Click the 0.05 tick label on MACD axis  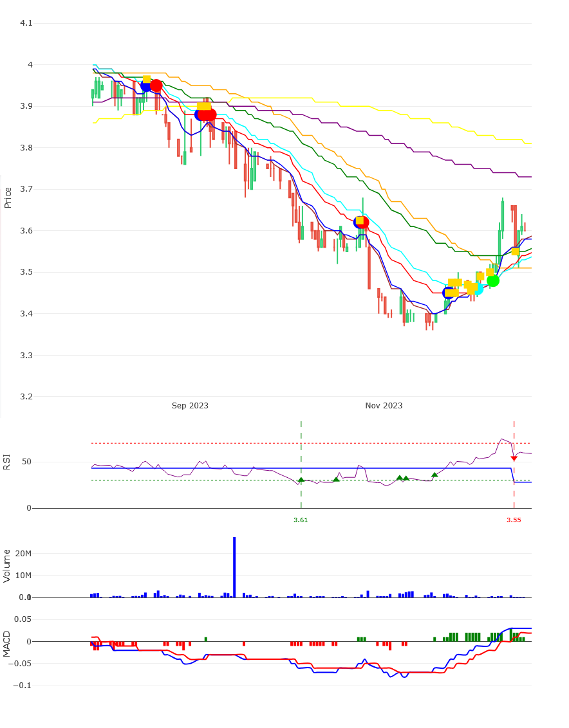[23, 619]
